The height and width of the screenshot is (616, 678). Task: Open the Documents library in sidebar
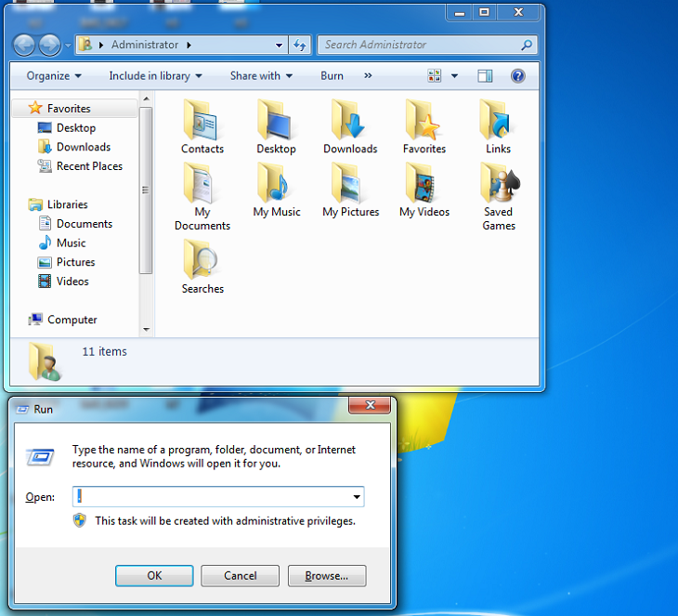click(x=75, y=224)
